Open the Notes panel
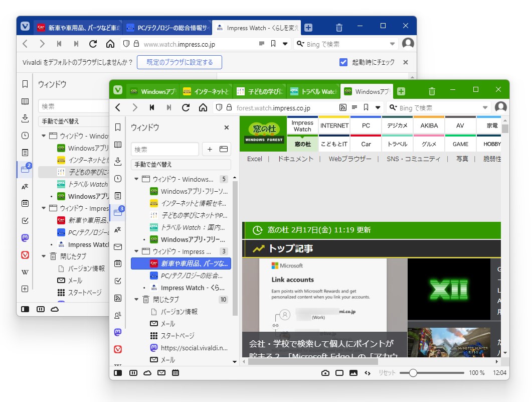Image resolution: width=532 pixels, height=402 pixels. 118,195
